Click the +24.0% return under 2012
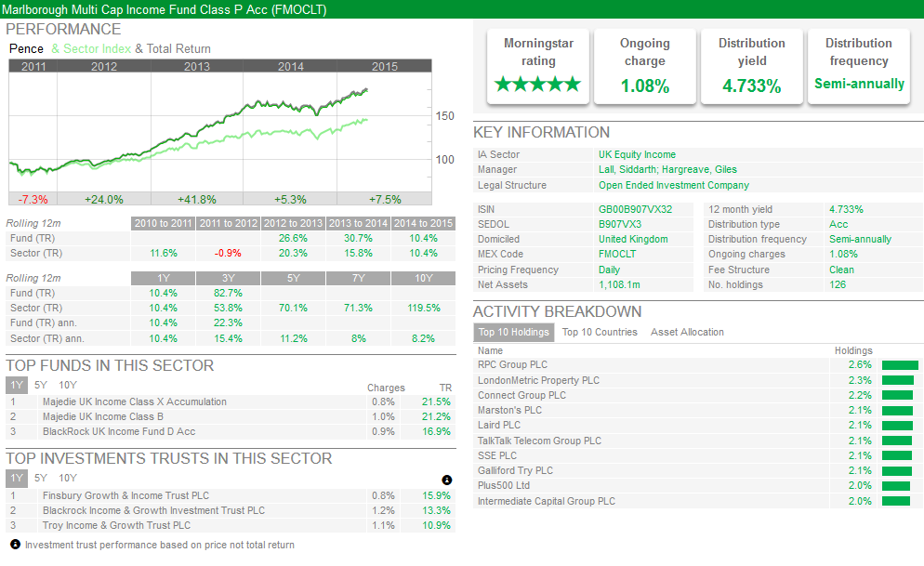Image resolution: width=924 pixels, height=566 pixels. pyautogui.click(x=104, y=200)
